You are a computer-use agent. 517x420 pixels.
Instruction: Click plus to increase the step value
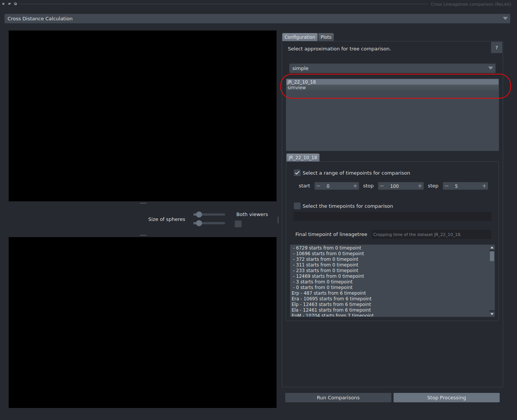coord(485,186)
